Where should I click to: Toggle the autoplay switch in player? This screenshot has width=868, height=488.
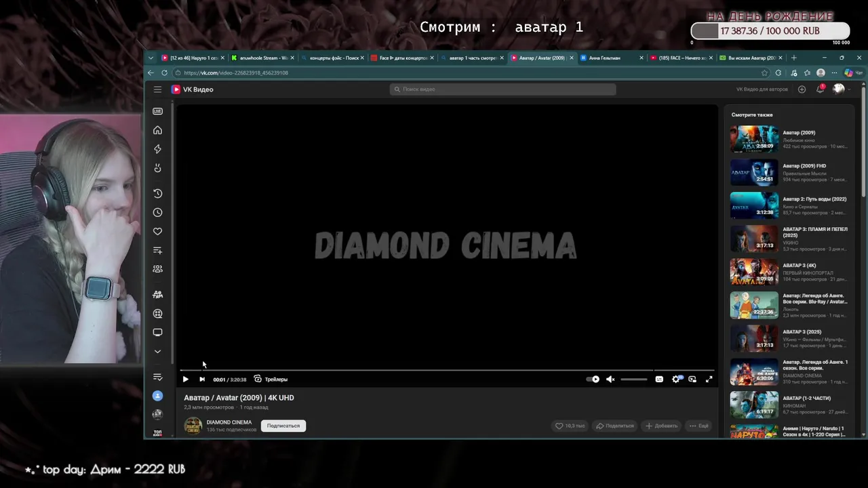(593, 380)
